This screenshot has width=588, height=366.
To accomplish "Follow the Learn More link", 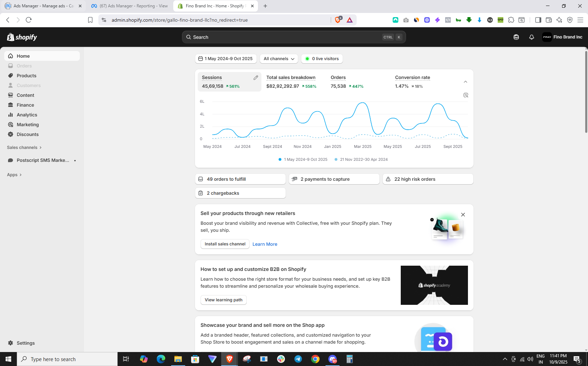I will click(x=265, y=244).
